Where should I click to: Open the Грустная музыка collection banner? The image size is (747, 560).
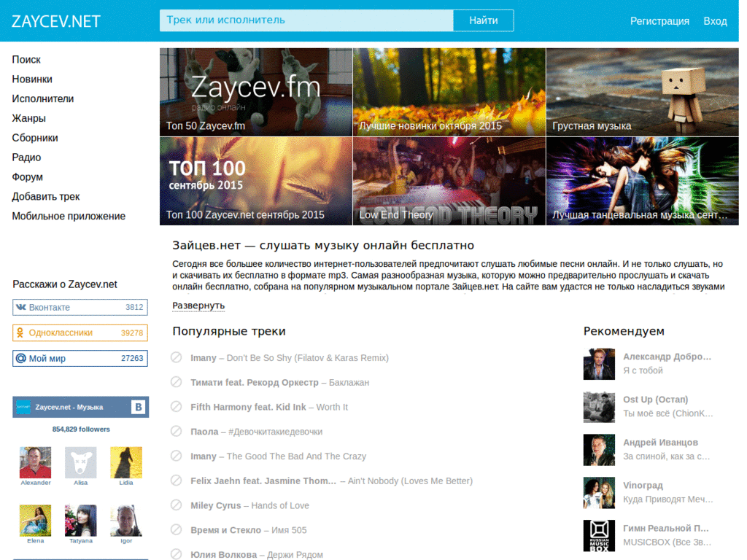pos(642,92)
